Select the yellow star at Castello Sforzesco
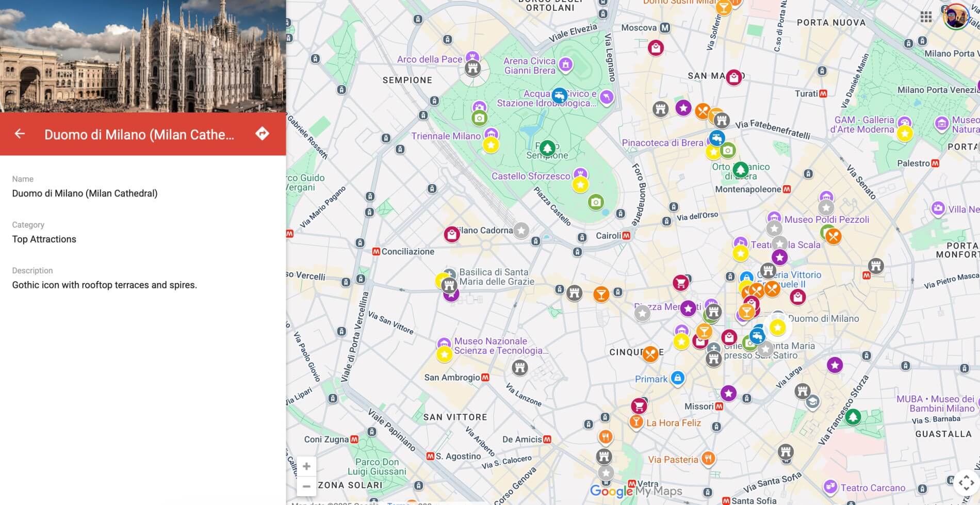Viewport: 980px width, 505px height. tap(580, 185)
